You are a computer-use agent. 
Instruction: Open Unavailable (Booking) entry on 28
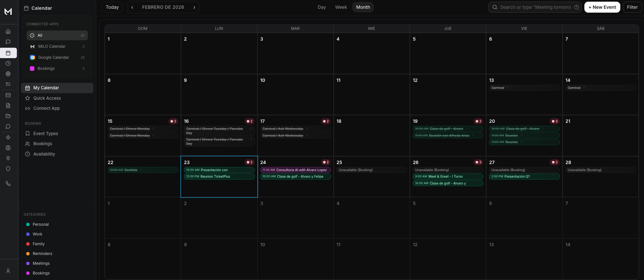(601, 170)
